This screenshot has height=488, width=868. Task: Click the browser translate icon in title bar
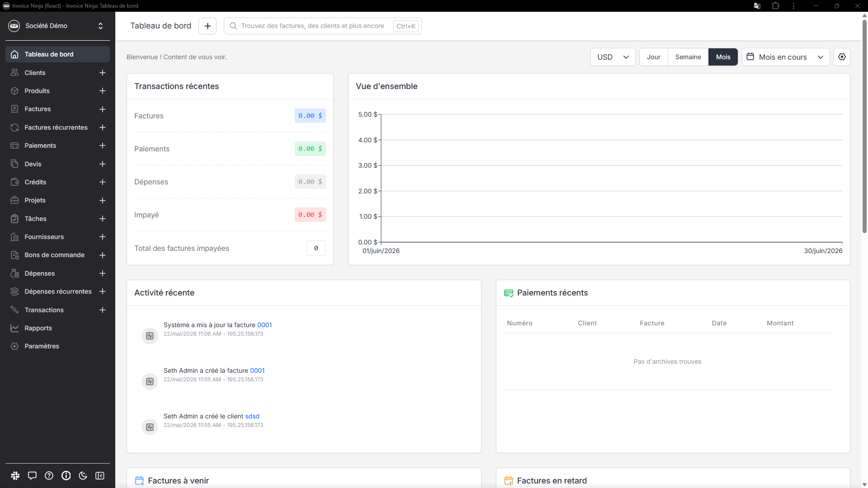click(757, 6)
